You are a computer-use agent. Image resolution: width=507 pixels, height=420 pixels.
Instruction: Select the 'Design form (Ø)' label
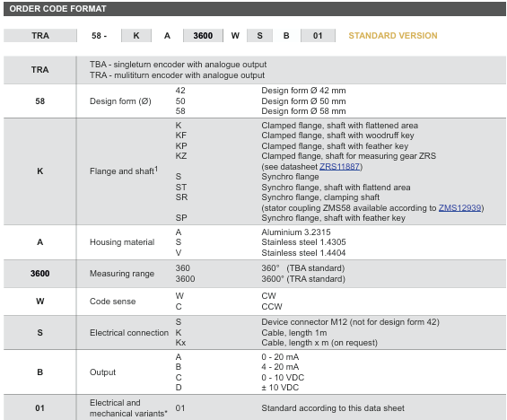click(120, 101)
